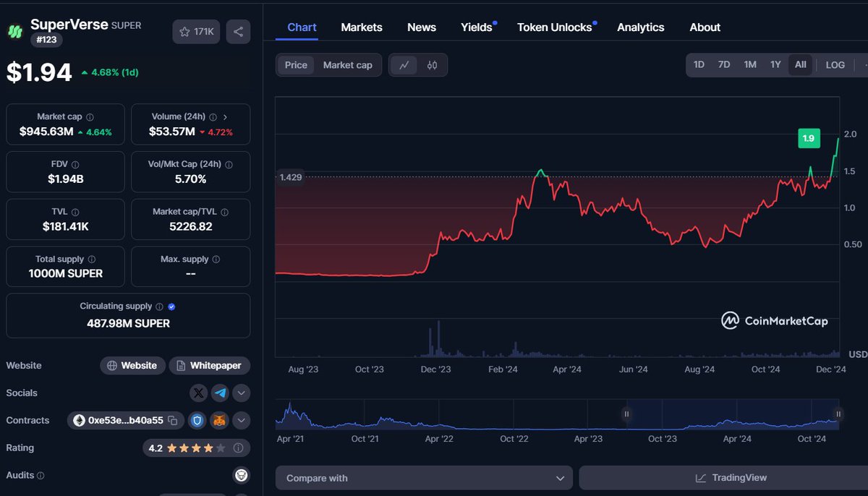Click the left range slider handle
The image size is (868, 496).
626,414
